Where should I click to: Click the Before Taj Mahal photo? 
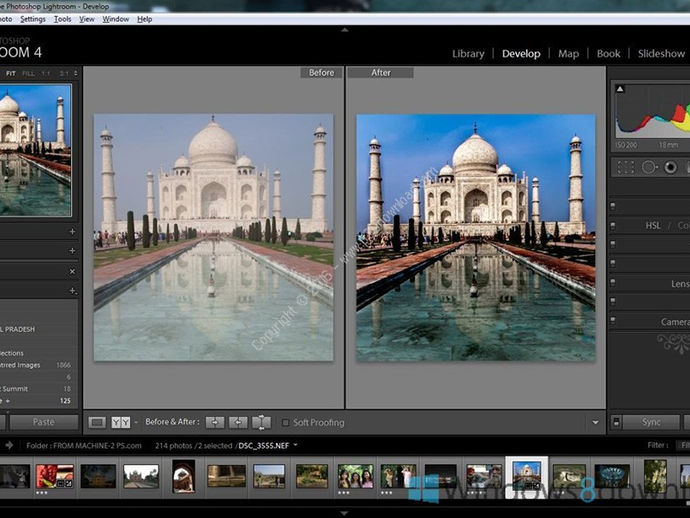coord(213,238)
